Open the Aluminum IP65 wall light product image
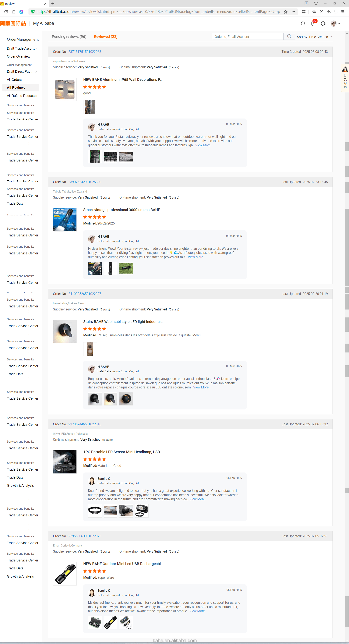The image size is (349, 644). 65,89
